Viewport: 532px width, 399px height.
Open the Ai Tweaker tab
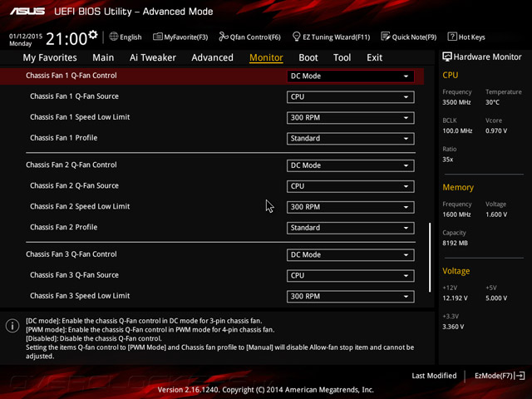coord(153,57)
